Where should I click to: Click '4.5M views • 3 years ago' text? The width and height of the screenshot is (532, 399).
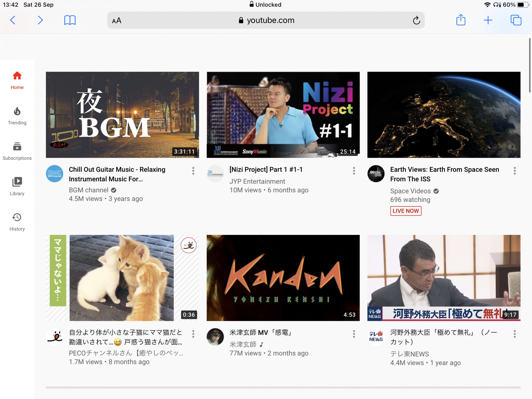pyautogui.click(x=106, y=199)
